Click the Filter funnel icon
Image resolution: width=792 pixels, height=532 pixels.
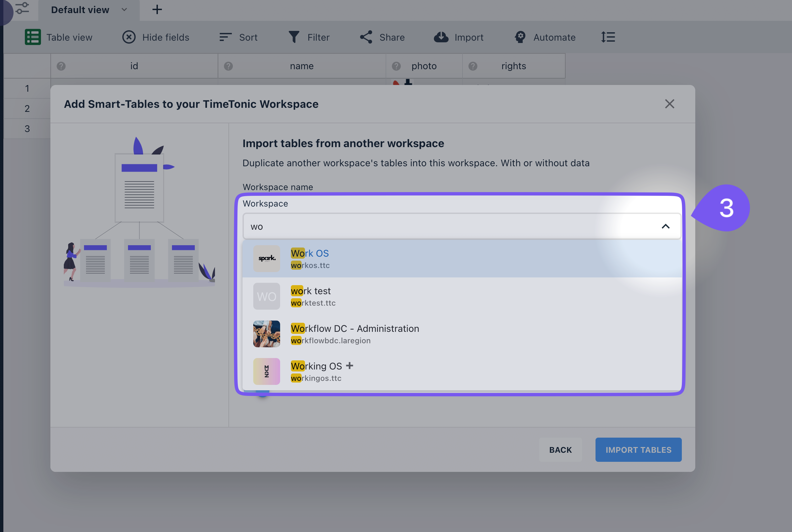click(294, 37)
